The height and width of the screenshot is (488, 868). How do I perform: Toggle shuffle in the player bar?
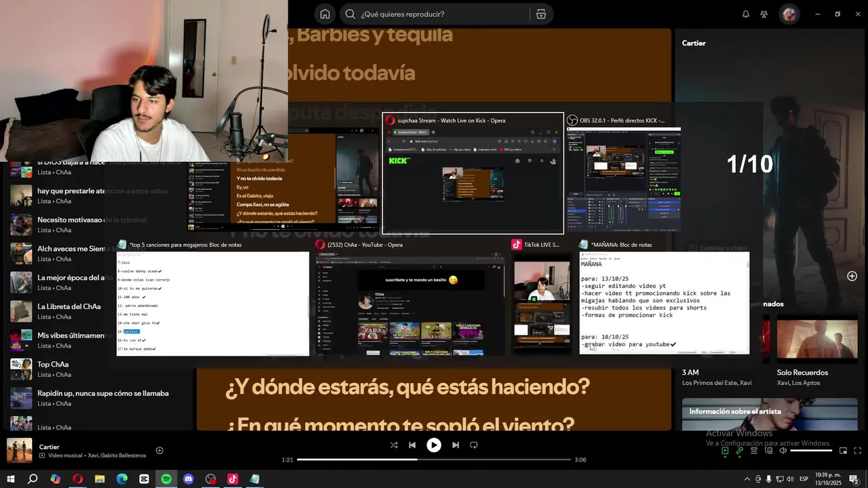[x=394, y=445]
